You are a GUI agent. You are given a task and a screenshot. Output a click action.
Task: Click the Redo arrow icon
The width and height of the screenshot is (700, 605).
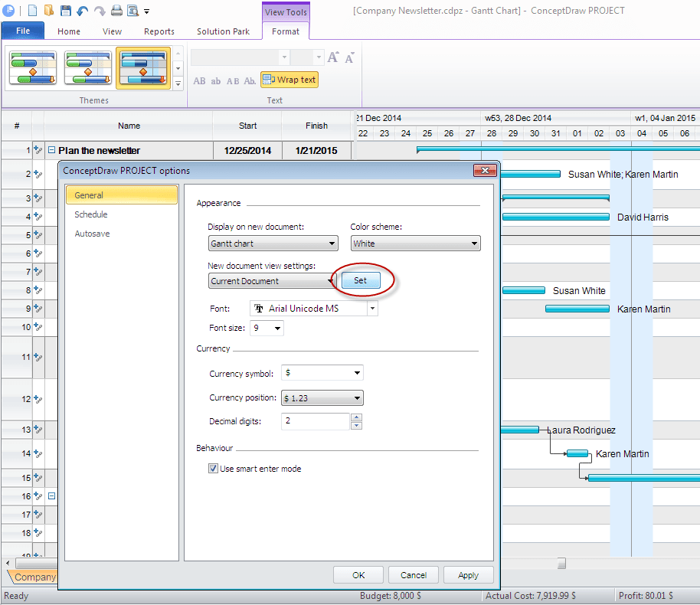(100, 11)
